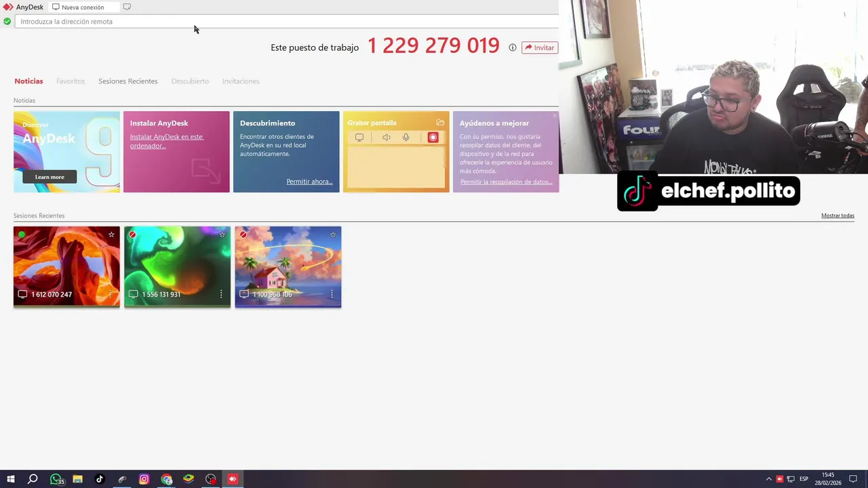
Task: Open session thumbnail 1 100 968 106
Action: pyautogui.click(x=288, y=266)
